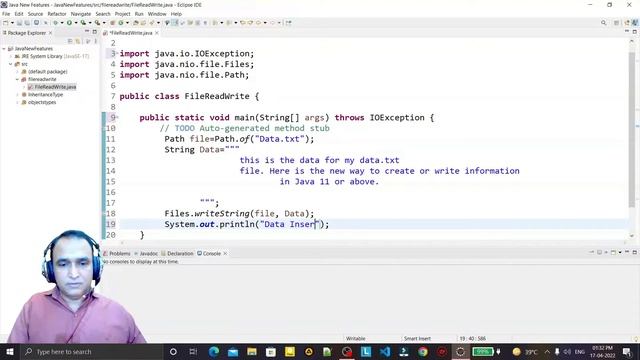Click the scroll down arrow of editor
The height and width of the screenshot is (360, 640).
pos(632,236)
